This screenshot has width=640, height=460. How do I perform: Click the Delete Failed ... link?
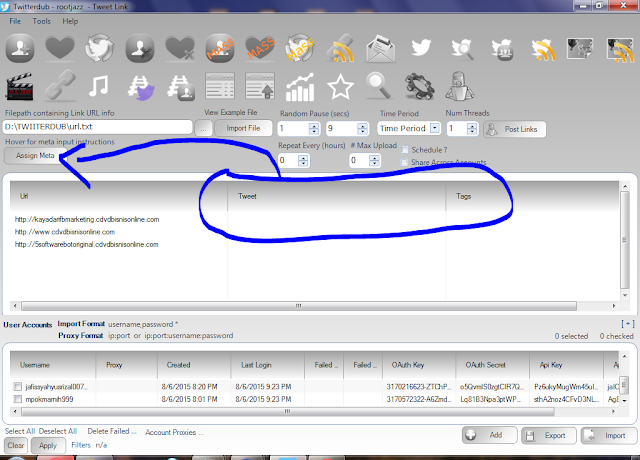pyautogui.click(x=112, y=431)
